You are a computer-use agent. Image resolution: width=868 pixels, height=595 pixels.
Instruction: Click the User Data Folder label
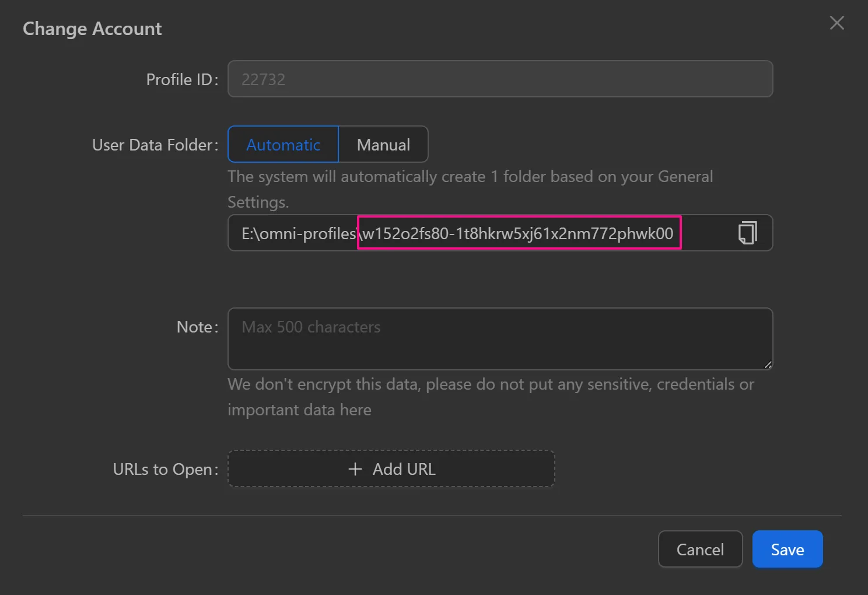[155, 145]
